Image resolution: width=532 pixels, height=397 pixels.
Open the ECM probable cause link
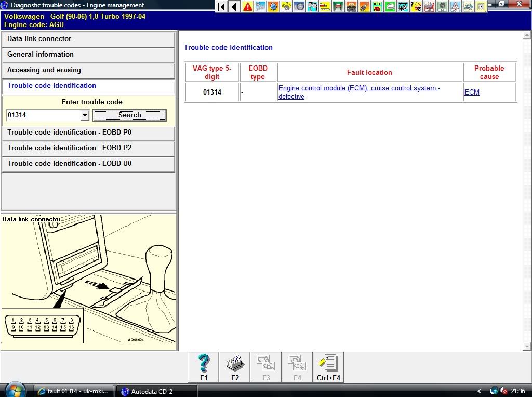(472, 92)
